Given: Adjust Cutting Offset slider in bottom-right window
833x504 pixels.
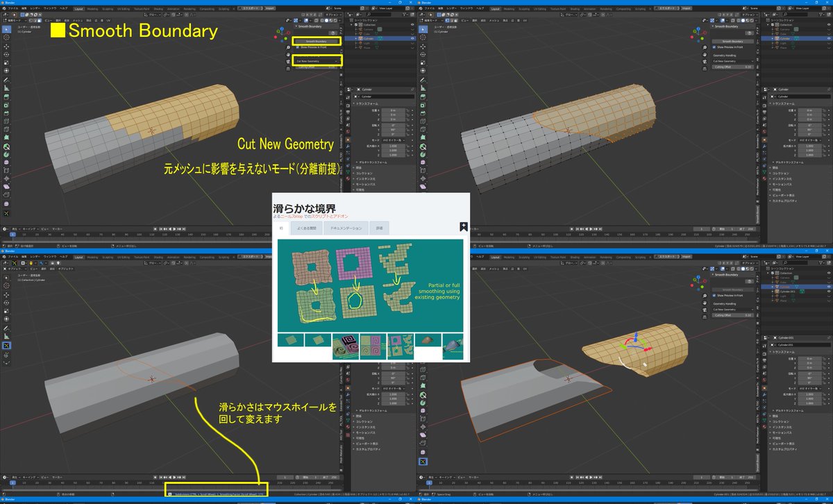Looking at the screenshot, I should pos(733,315).
